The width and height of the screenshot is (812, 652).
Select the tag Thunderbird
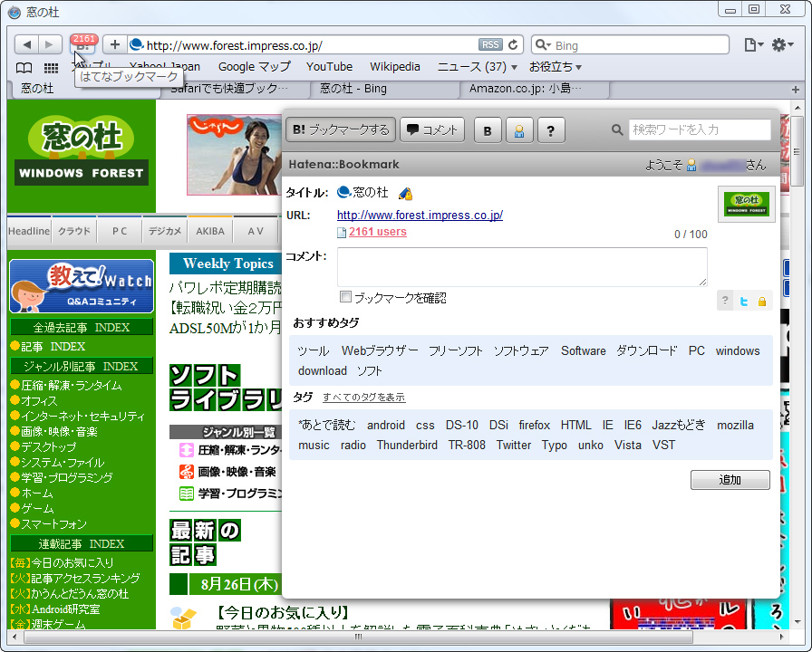click(x=407, y=446)
